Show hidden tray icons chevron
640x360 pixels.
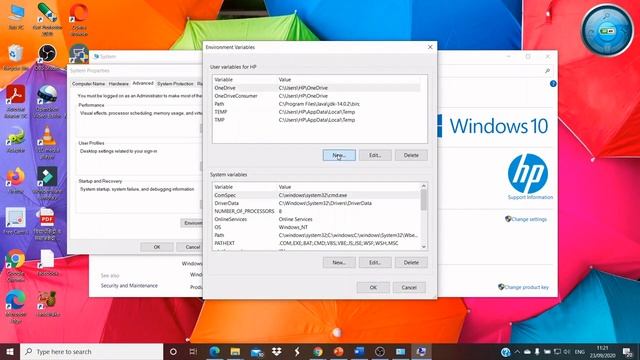(517, 351)
